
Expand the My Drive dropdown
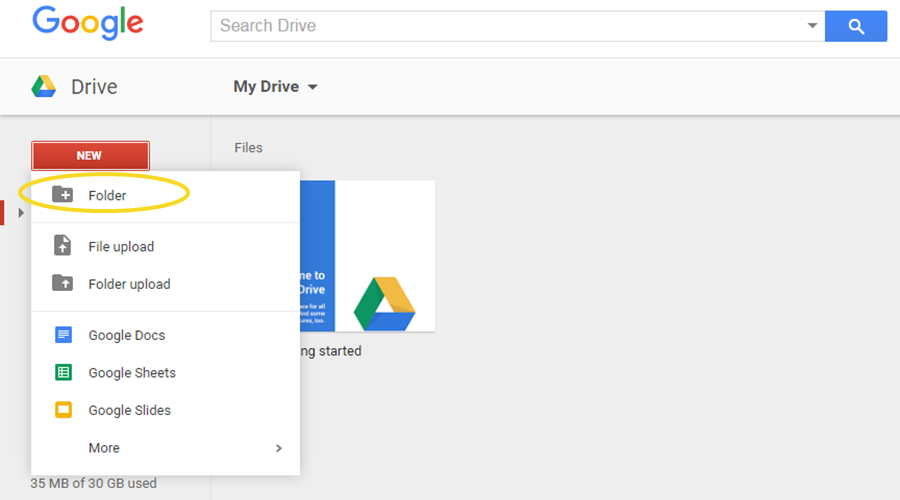[312, 87]
